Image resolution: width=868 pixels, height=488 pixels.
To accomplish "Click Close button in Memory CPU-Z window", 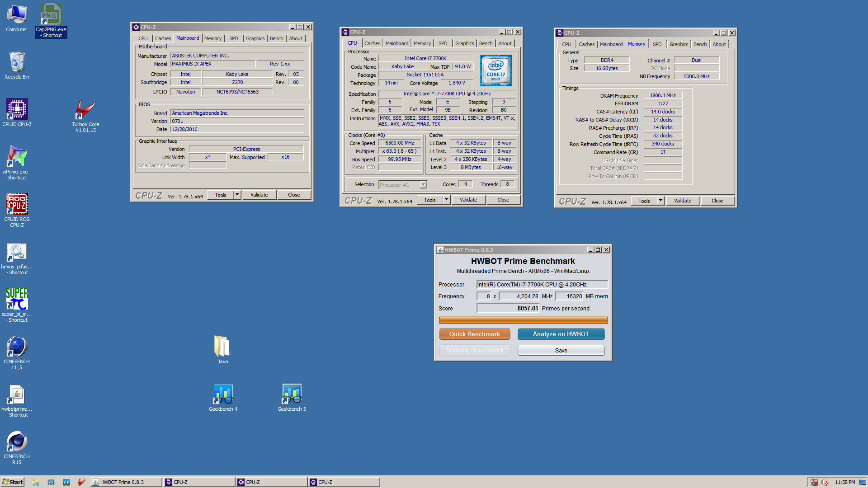I will click(717, 201).
